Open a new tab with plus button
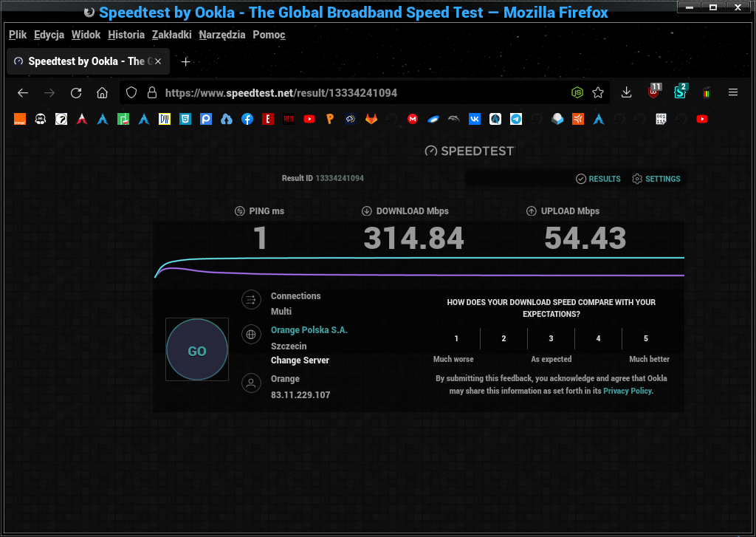This screenshot has height=537, width=756. [185, 62]
